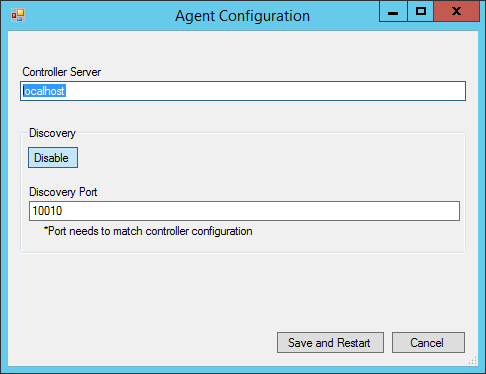Viewport: 486px width, 374px height.
Task: Click the 10010 port value
Action: coord(47,211)
